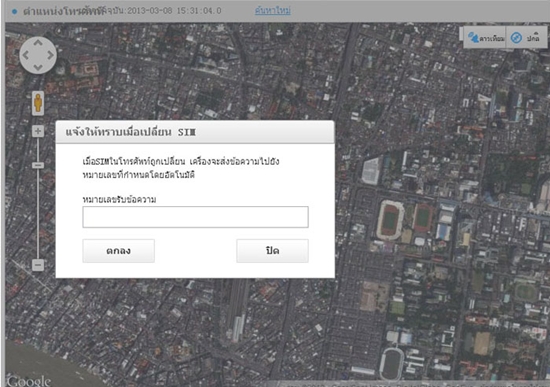
Task: Click the ค้นหาใหม่ search again link
Action: tap(273, 11)
